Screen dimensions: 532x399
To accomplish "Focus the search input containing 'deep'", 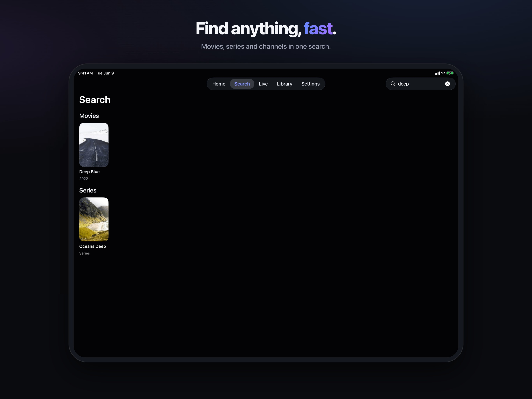I will (x=420, y=84).
